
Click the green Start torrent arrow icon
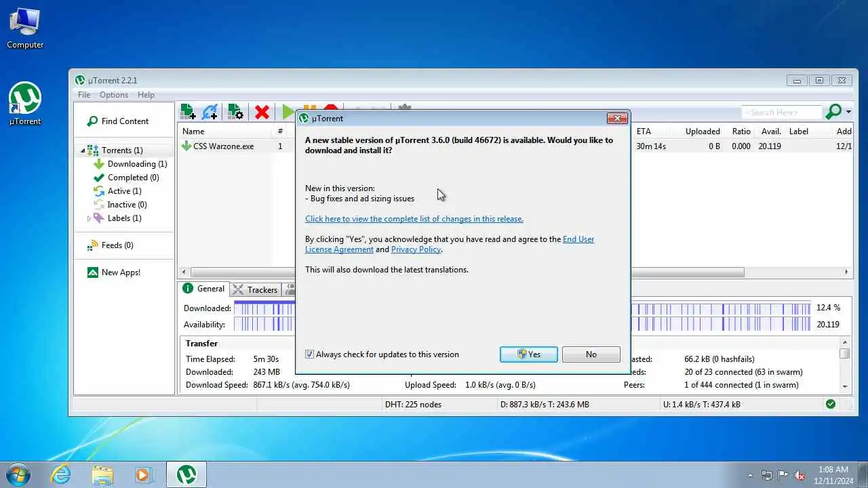coord(288,111)
